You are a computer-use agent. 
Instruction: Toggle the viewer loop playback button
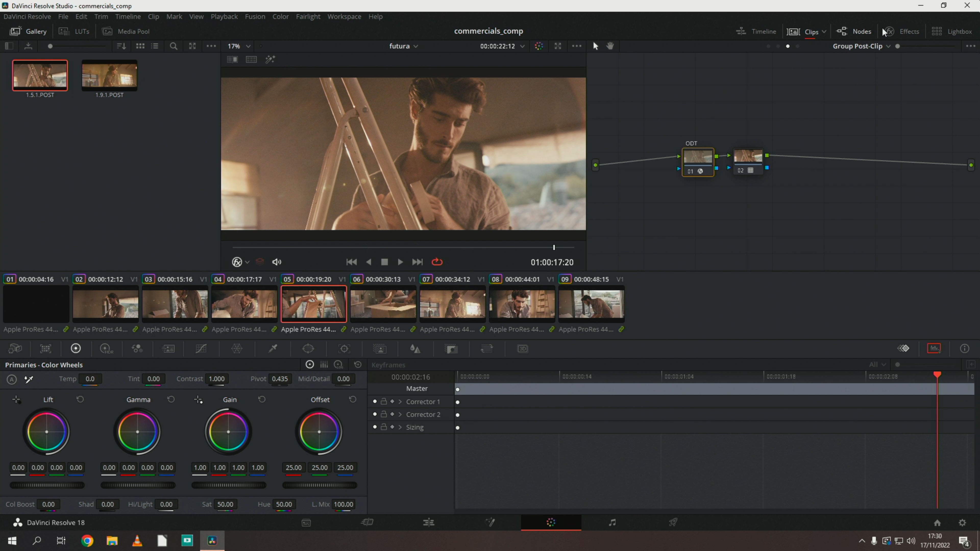pyautogui.click(x=437, y=262)
